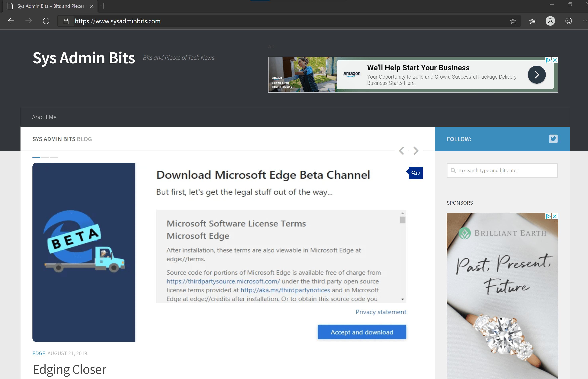
Task: Open the Privacy statement link
Action: (381, 312)
